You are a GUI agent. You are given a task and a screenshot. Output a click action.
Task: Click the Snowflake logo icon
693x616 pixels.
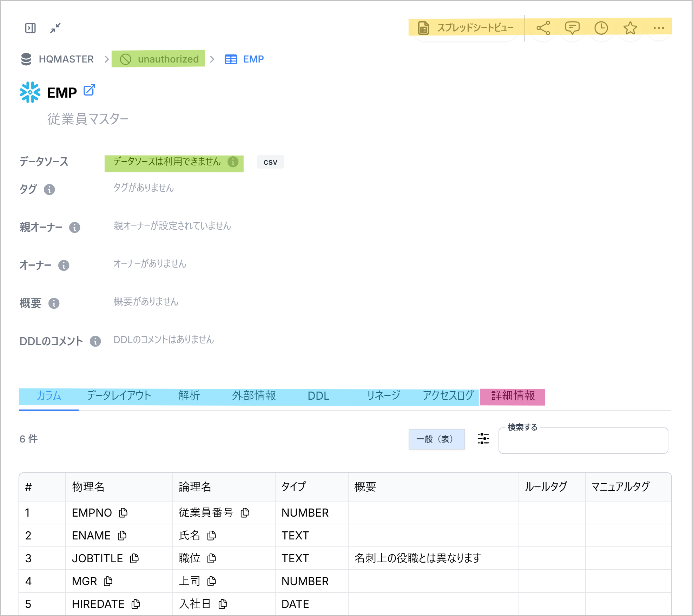tap(30, 92)
